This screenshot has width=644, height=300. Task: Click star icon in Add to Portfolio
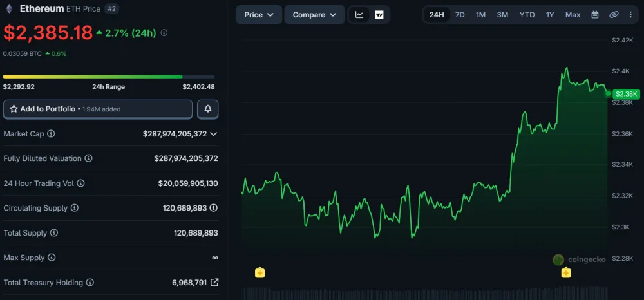(x=14, y=109)
